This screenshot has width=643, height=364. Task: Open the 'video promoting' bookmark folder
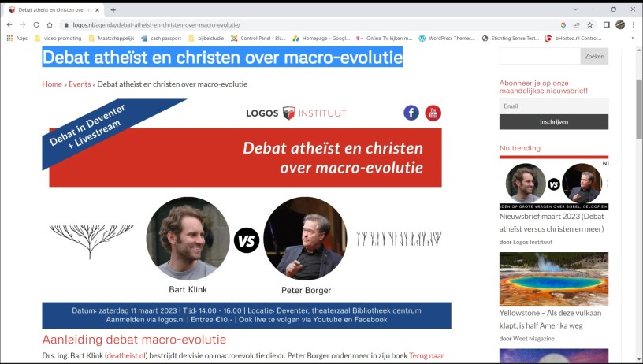(58, 38)
